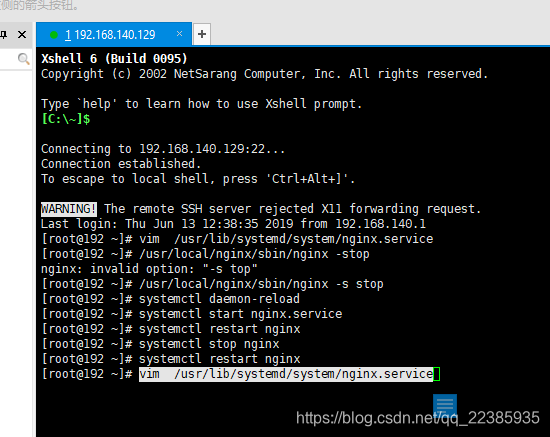This screenshot has height=437, width=550.
Task: Click the 'systemctl stop nginx' command line
Action: point(160,344)
